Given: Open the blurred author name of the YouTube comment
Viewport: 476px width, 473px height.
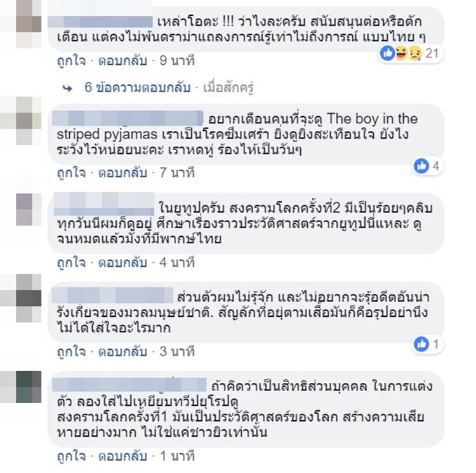Looking at the screenshot, I should pyautogui.click(x=104, y=204).
